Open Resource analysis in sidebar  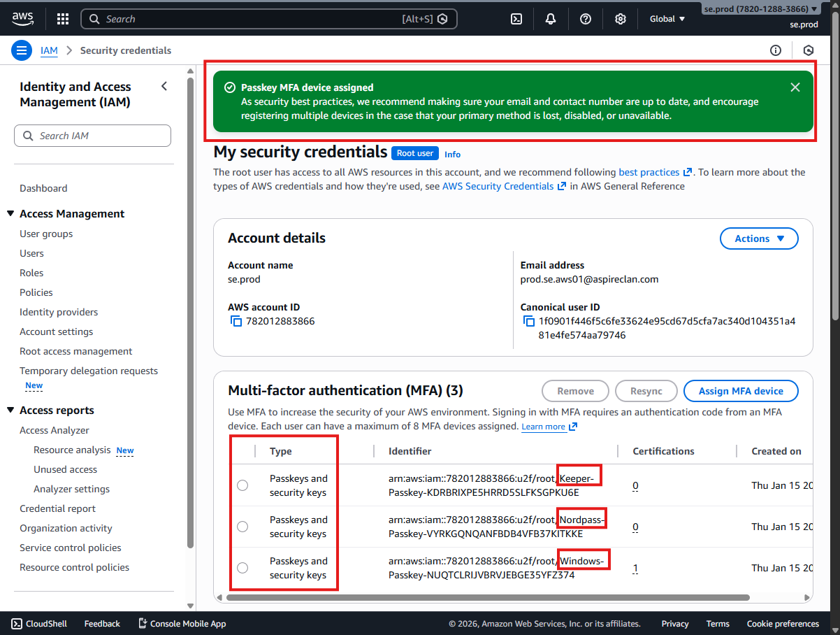point(72,450)
